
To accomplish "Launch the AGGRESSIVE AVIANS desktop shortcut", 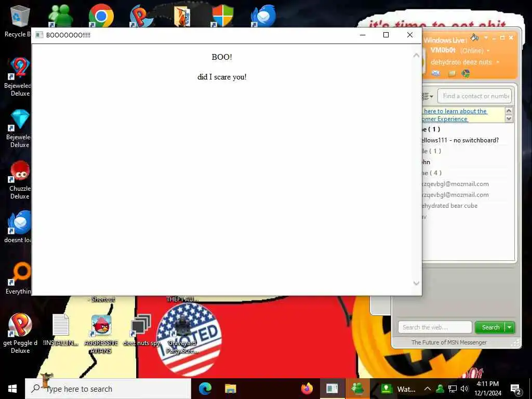I will 101,334.
